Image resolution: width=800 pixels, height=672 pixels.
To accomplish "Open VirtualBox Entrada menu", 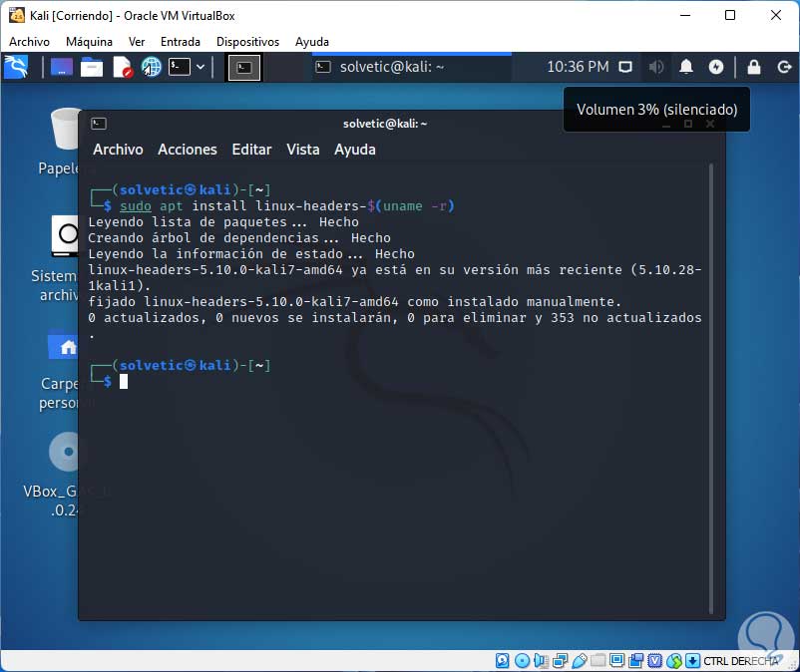I will click(x=181, y=42).
